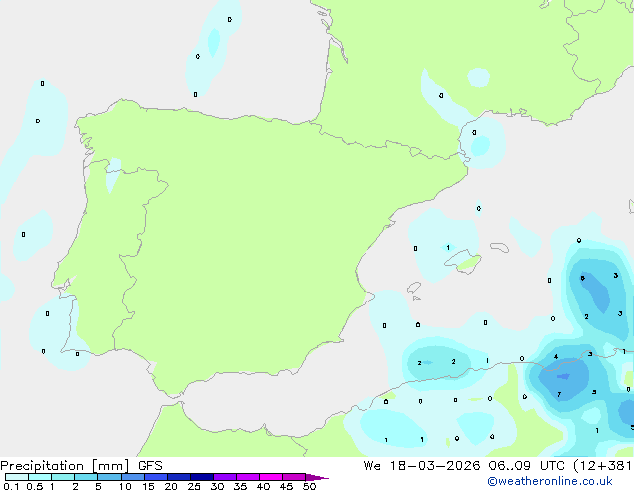Screen dimensions: 634x490
Task: Click the 35–40 mm legend color box
Action: (x=248, y=477)
